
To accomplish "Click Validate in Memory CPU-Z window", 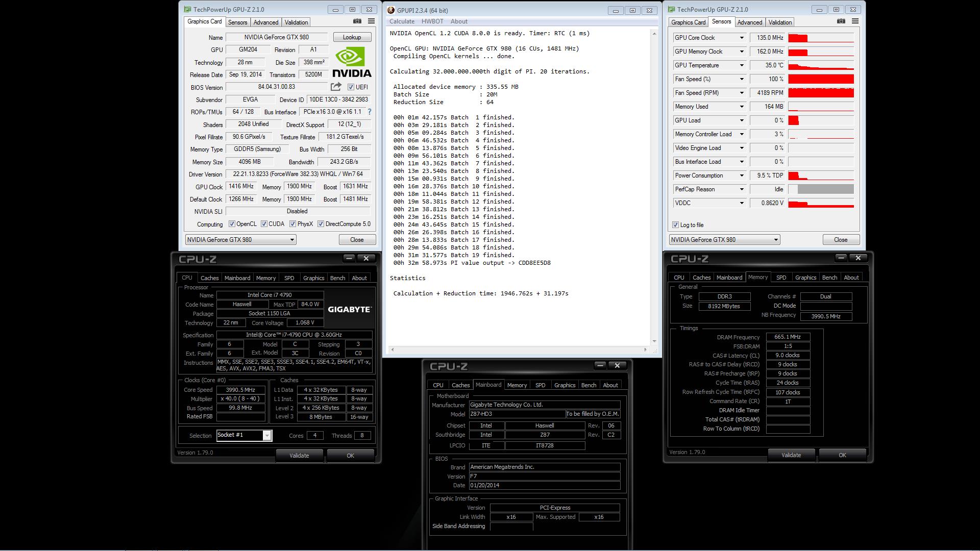I will [791, 455].
